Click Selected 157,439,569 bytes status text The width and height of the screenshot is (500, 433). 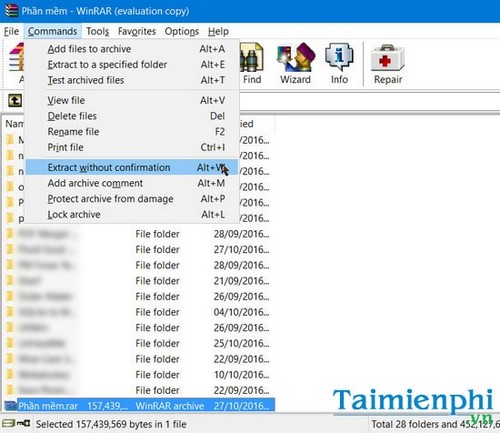[111, 424]
